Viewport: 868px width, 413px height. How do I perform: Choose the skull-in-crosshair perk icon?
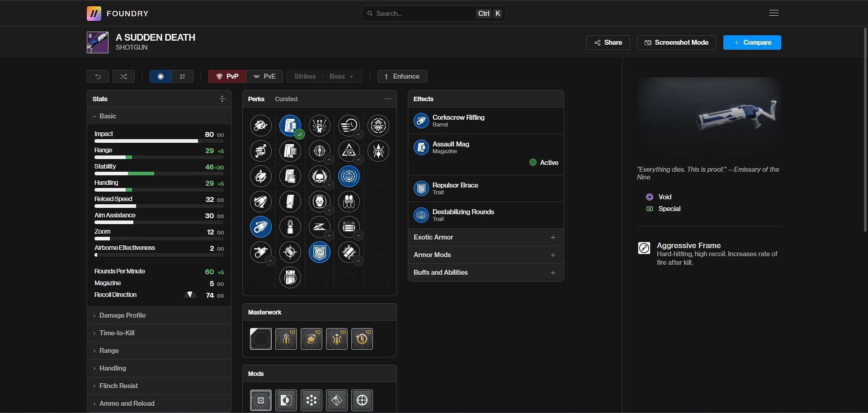coord(320,151)
